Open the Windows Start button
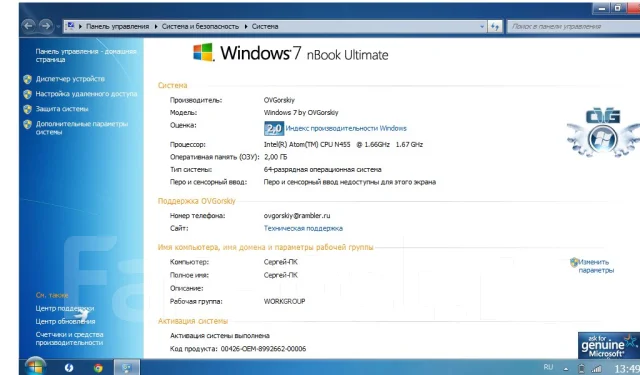 click(x=35, y=367)
